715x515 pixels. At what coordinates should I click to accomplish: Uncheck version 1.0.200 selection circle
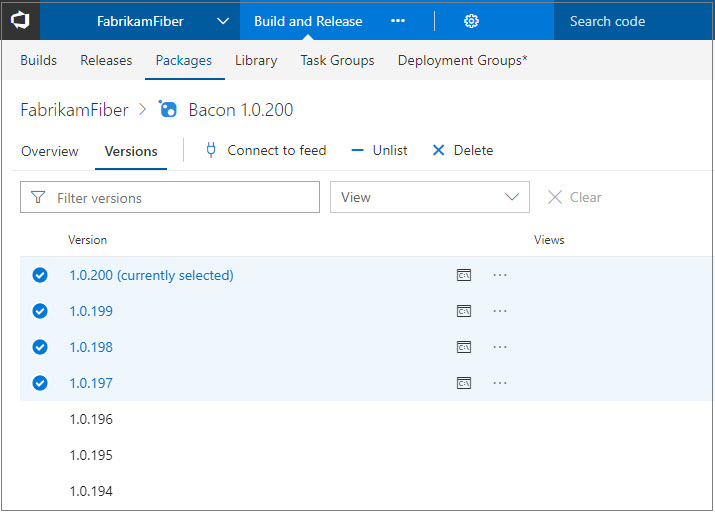40,275
